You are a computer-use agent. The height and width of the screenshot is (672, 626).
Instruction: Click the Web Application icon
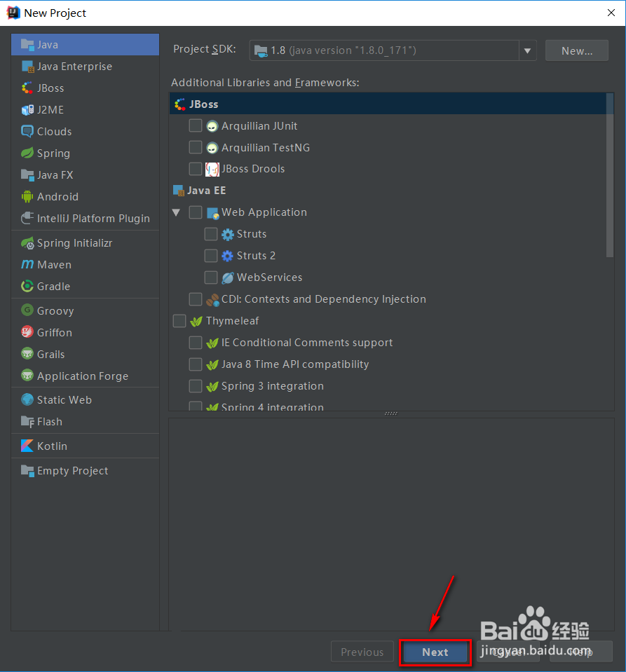[x=212, y=213]
